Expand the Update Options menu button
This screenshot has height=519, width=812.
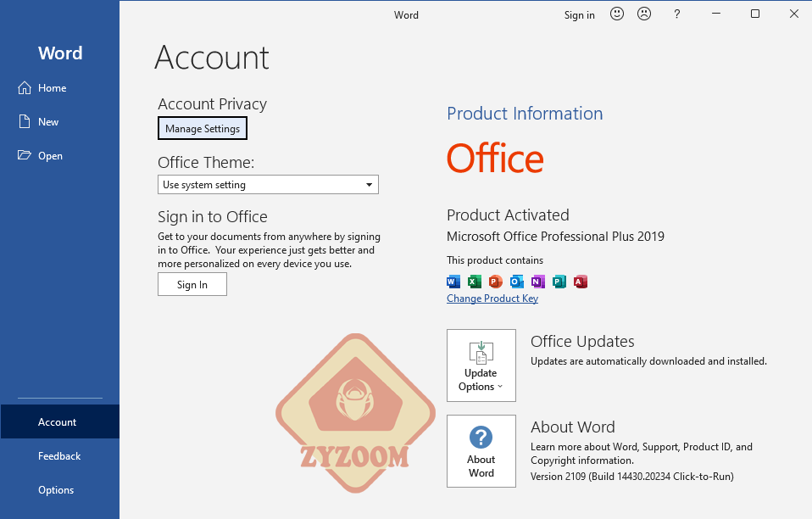coord(481,366)
